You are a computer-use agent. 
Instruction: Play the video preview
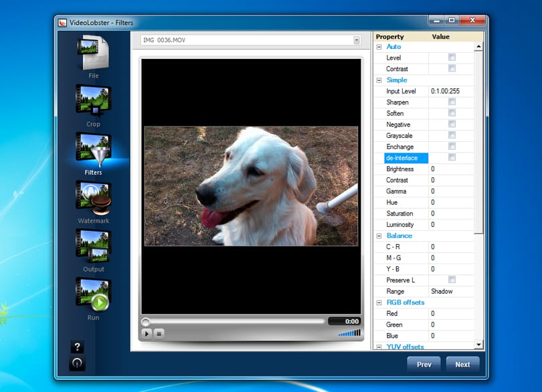click(147, 334)
